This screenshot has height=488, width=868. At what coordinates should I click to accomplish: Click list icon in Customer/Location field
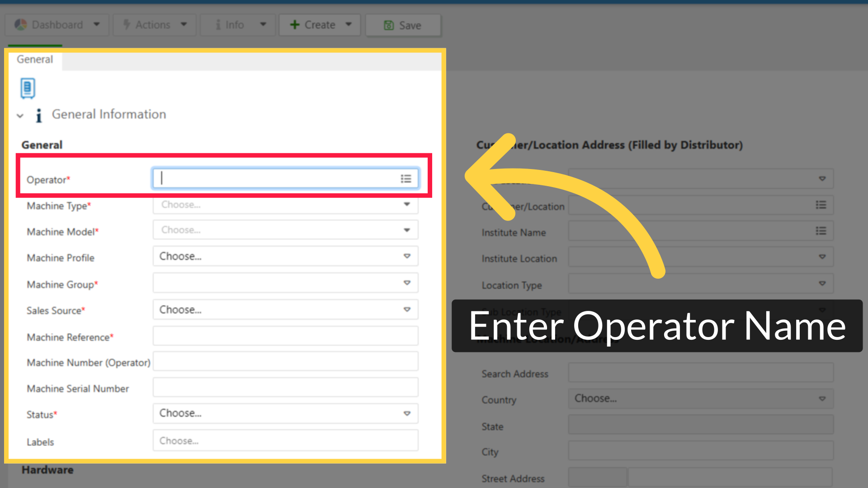(x=821, y=205)
